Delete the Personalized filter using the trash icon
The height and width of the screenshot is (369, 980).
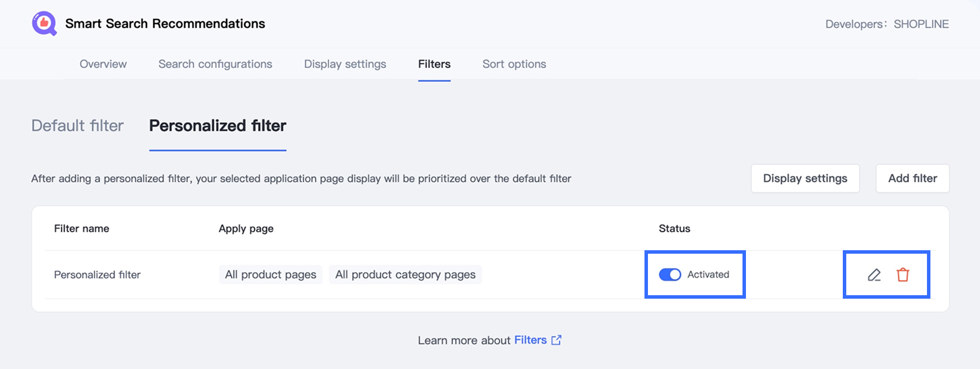[x=903, y=275]
